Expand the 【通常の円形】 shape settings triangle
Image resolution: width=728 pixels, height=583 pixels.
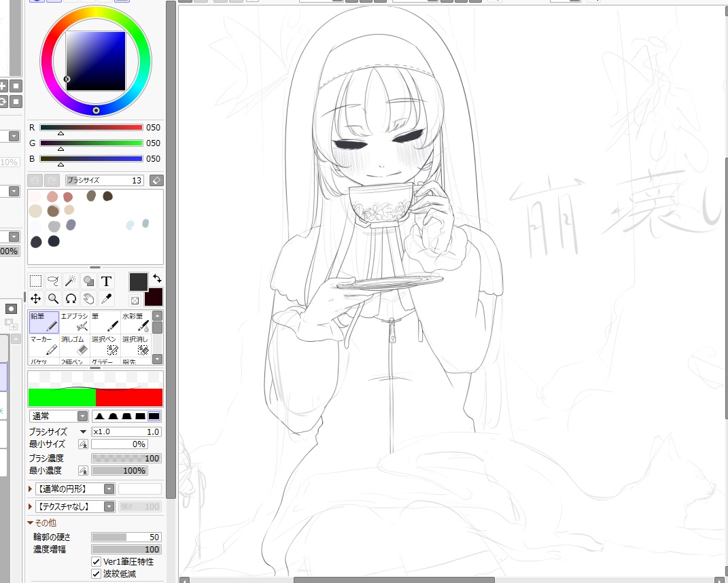[31, 489]
